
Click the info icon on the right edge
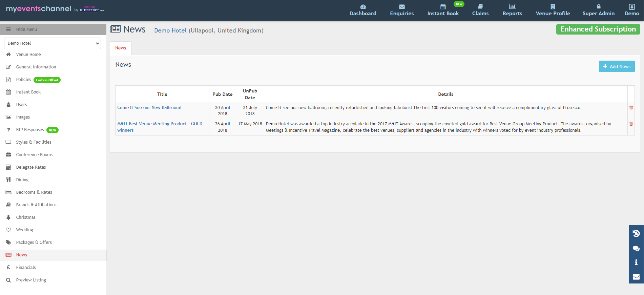pos(636,262)
